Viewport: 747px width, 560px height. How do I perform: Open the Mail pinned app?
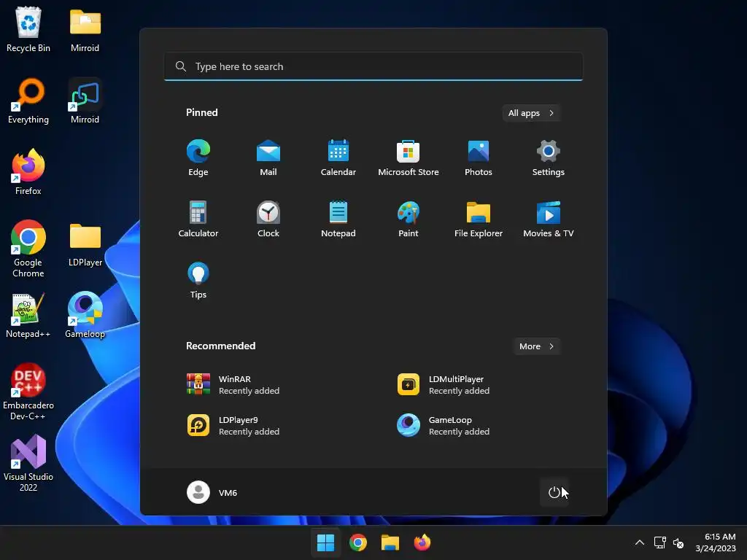coord(268,157)
